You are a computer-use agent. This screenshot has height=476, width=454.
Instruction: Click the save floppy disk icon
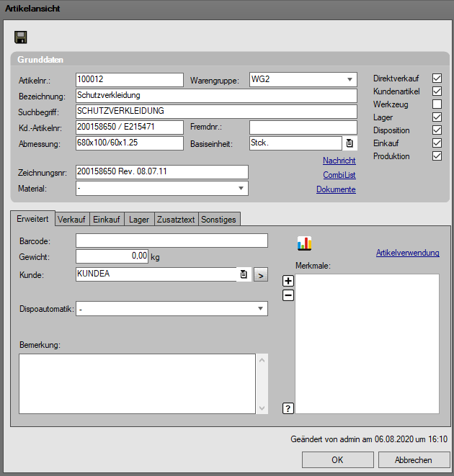click(x=20, y=37)
